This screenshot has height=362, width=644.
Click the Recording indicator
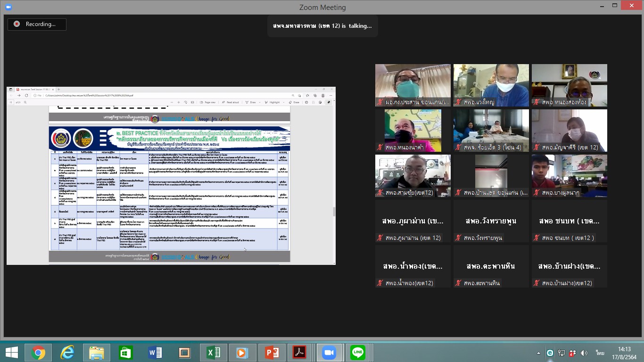(x=37, y=24)
